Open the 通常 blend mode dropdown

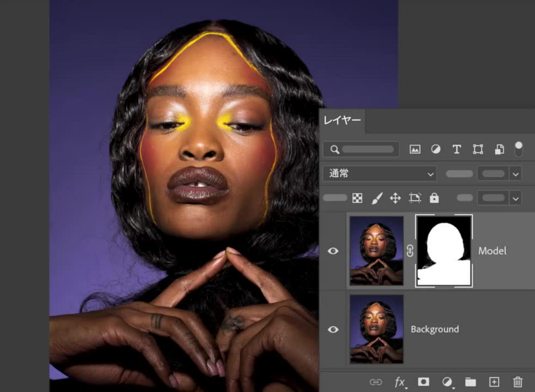click(380, 174)
